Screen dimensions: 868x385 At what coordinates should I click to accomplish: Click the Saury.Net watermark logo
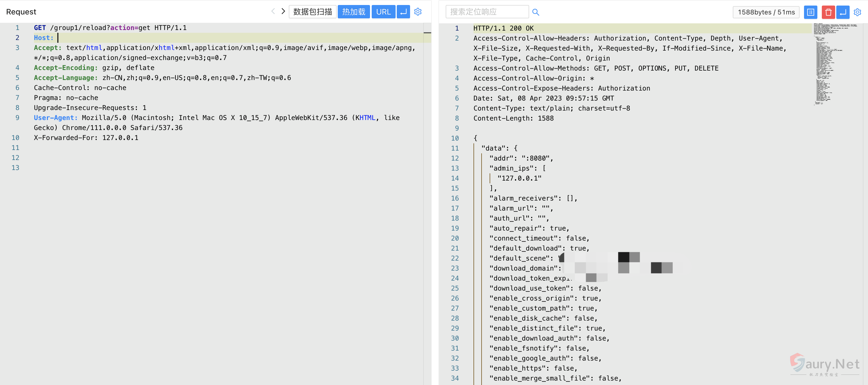[824, 364]
